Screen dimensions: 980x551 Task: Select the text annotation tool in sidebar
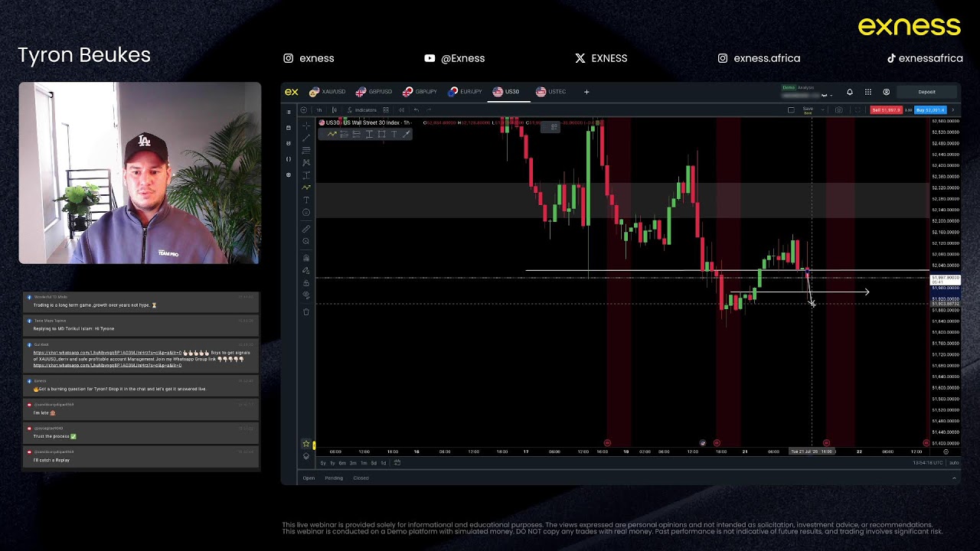coord(306,200)
